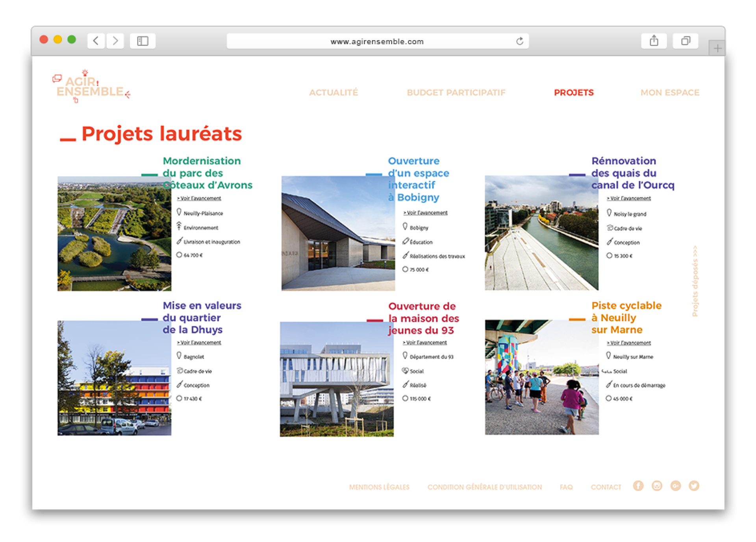Click the Neuilly sur Marne location text

(633, 357)
